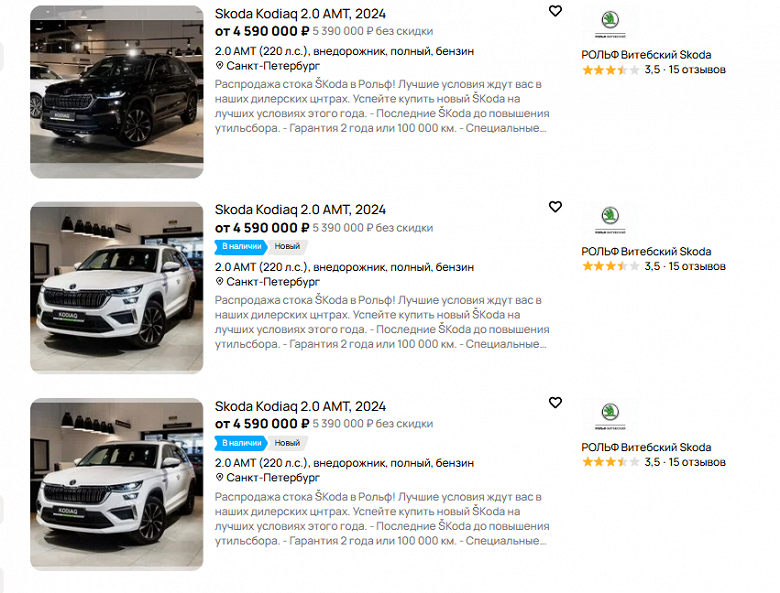The image size is (780, 593).
Task: Open the white Kodiaq photo in the middle listing
Action: [x=116, y=288]
